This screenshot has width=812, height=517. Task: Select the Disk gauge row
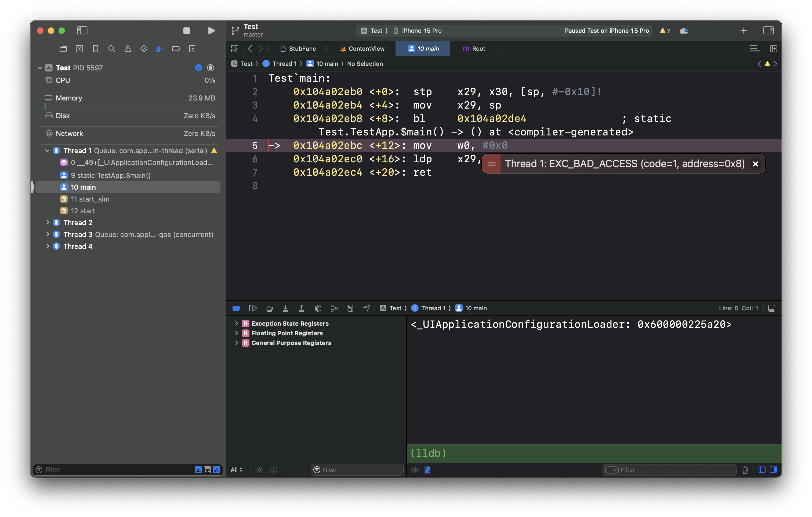129,116
